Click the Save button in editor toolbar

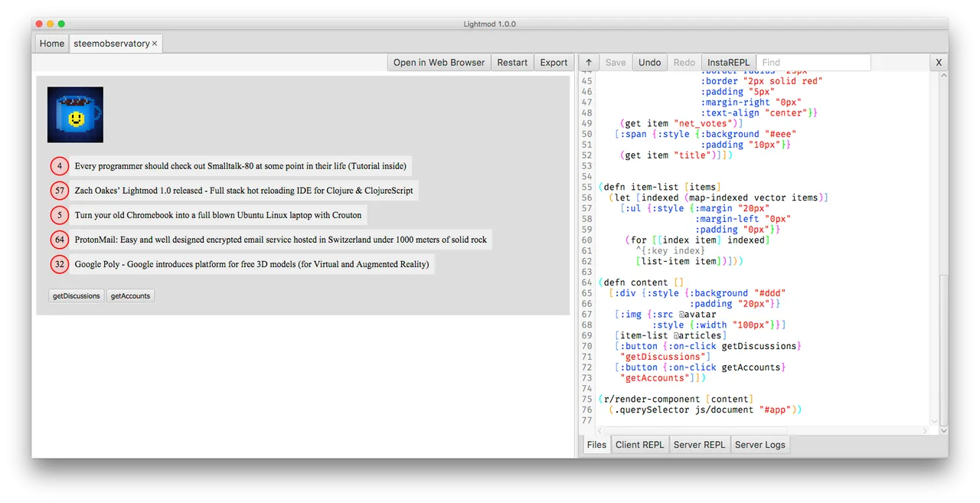pyautogui.click(x=616, y=62)
